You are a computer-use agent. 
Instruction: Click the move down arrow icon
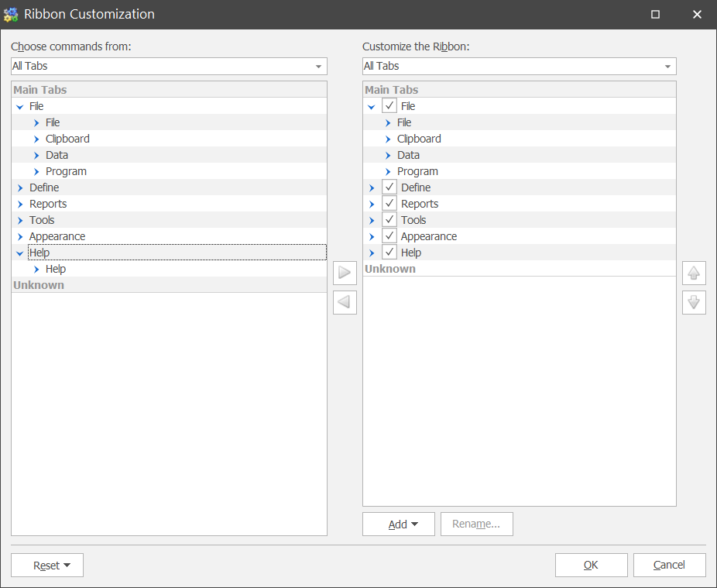coord(694,302)
